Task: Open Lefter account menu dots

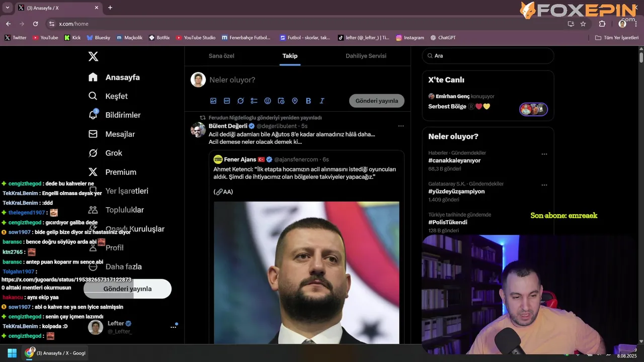Action: point(174,327)
